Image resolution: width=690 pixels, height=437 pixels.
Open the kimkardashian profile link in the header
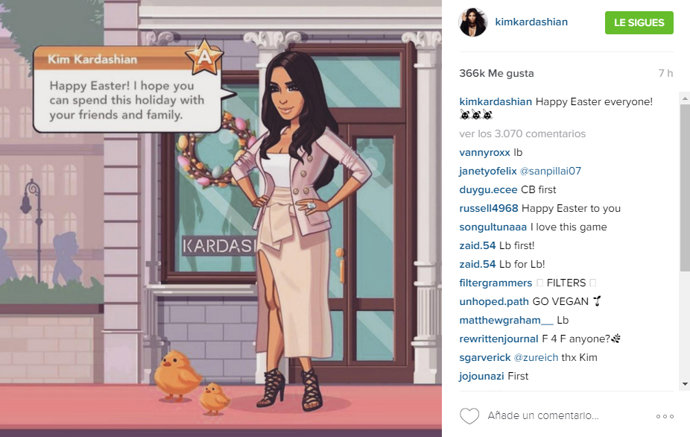click(x=531, y=22)
